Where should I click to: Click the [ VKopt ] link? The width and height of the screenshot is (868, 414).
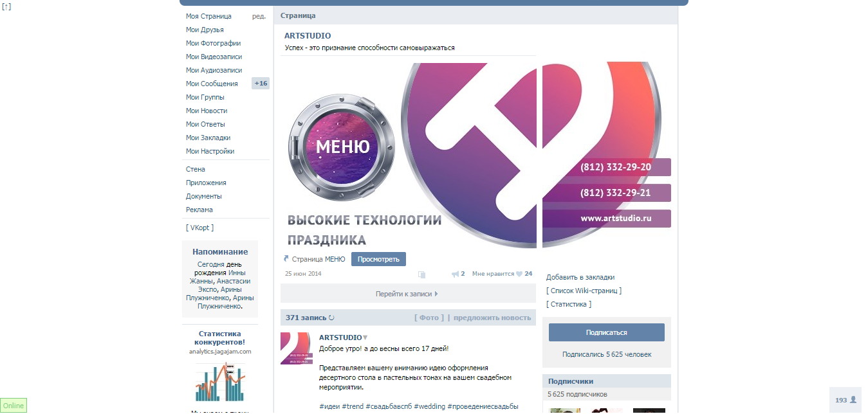pyautogui.click(x=199, y=228)
